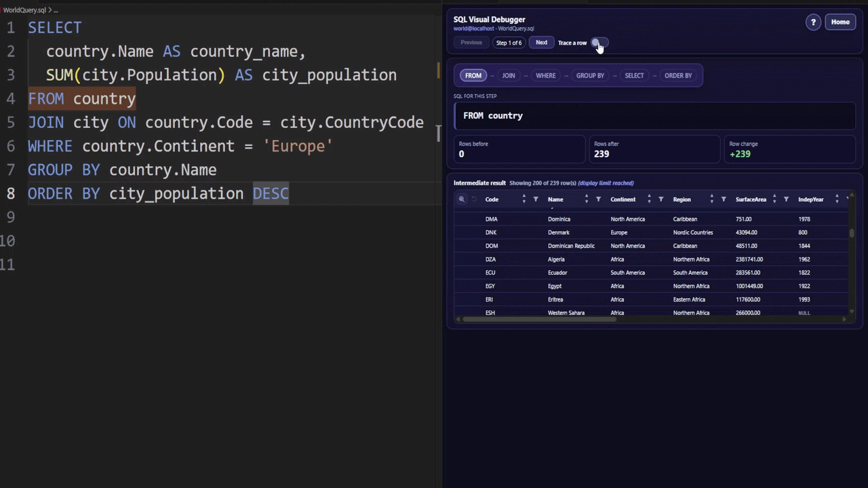Click the +239 row change value
The width and height of the screenshot is (868, 488).
(x=740, y=154)
